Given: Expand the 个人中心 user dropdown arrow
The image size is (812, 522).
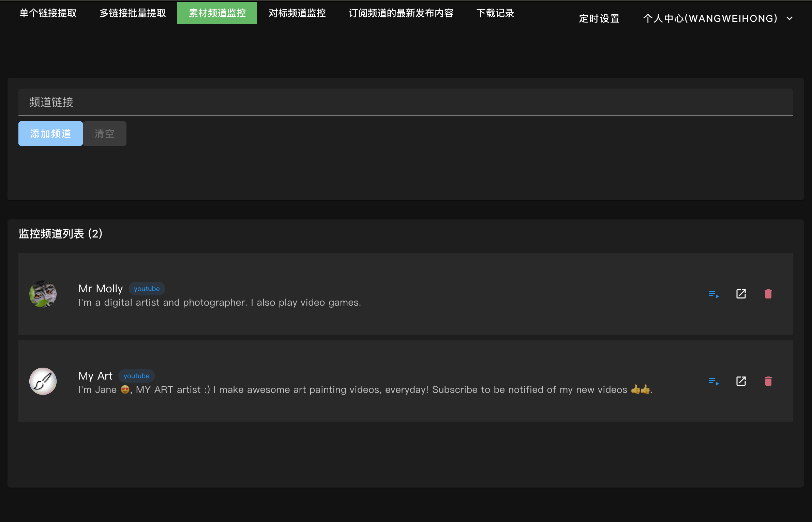Looking at the screenshot, I should click(x=790, y=18).
